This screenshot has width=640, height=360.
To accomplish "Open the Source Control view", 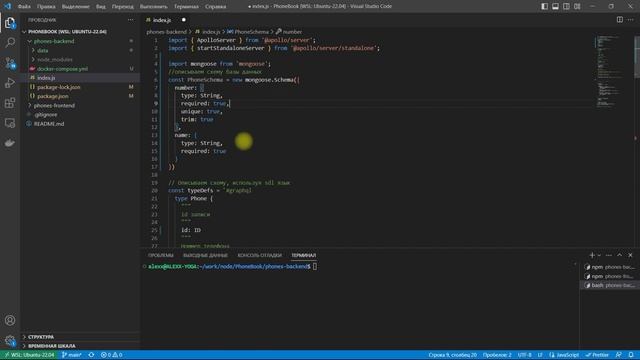I will click(x=10, y=63).
